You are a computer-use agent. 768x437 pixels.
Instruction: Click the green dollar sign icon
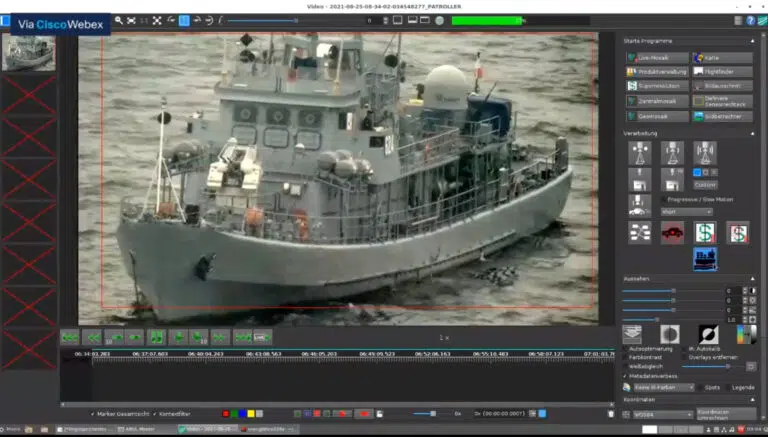(705, 232)
